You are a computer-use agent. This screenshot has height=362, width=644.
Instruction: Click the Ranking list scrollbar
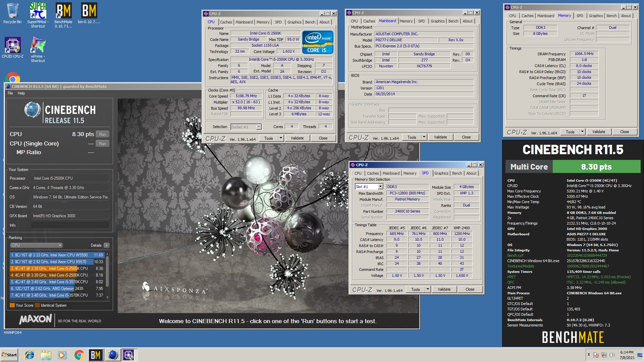pyautogui.click(x=108, y=275)
